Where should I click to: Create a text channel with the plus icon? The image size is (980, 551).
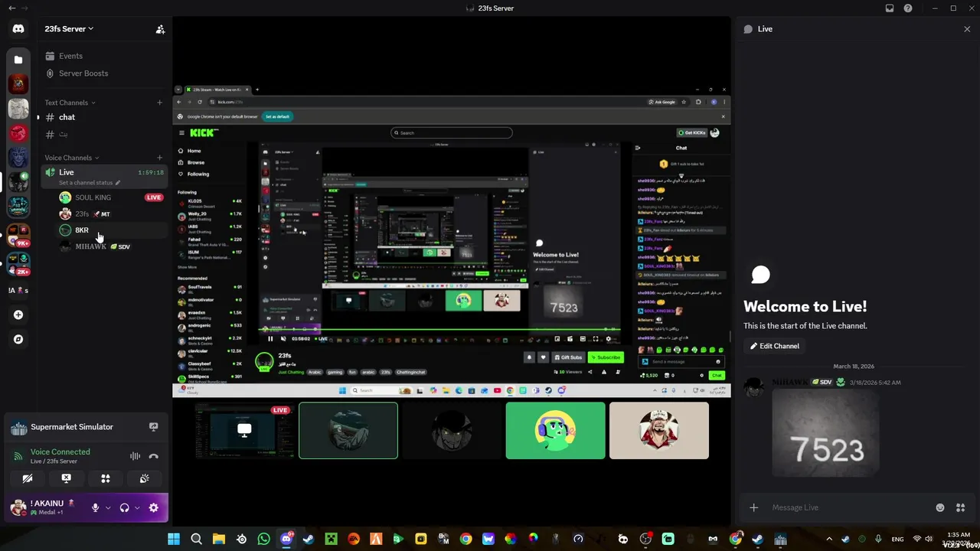159,103
